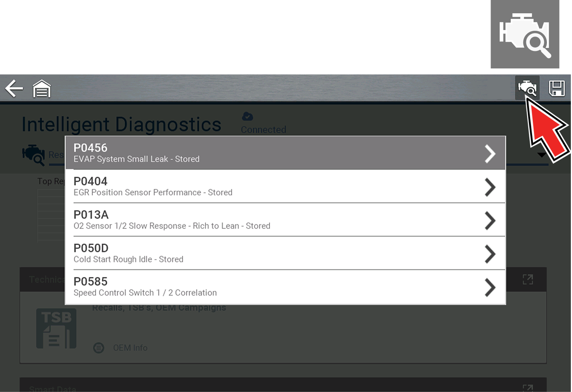The height and width of the screenshot is (392, 572).
Task: Click the engine code scan toolbar icon
Action: click(x=527, y=88)
